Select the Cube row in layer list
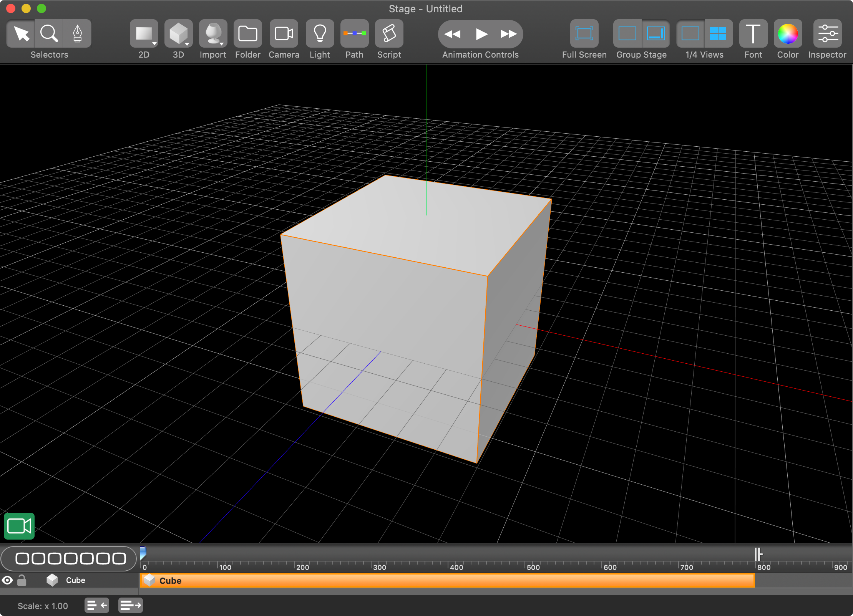The height and width of the screenshot is (616, 853). coord(69,580)
